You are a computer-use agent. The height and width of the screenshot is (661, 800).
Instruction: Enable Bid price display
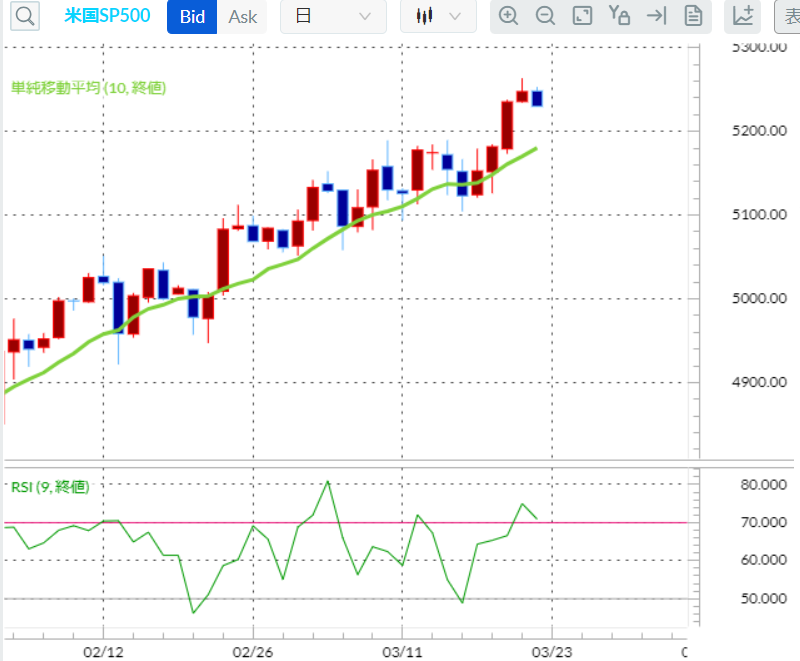coord(191,16)
